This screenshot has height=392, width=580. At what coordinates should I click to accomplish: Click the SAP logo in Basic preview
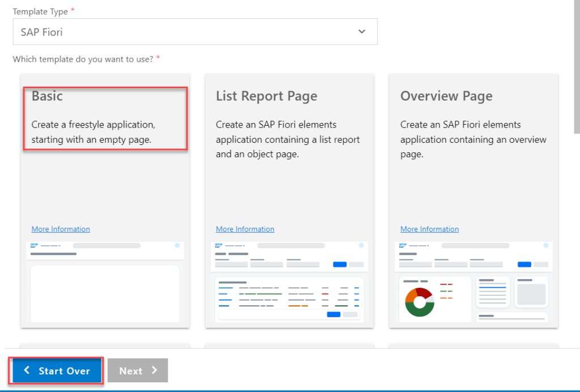coord(35,246)
